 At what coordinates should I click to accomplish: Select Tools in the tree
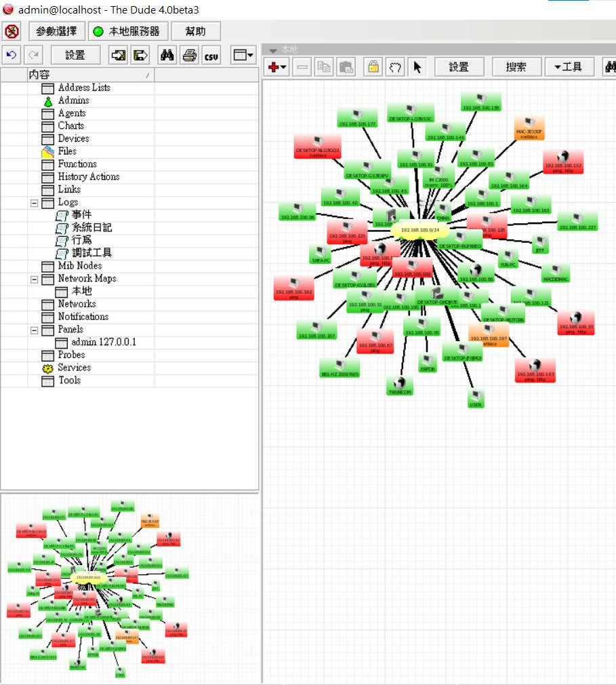[x=69, y=380]
